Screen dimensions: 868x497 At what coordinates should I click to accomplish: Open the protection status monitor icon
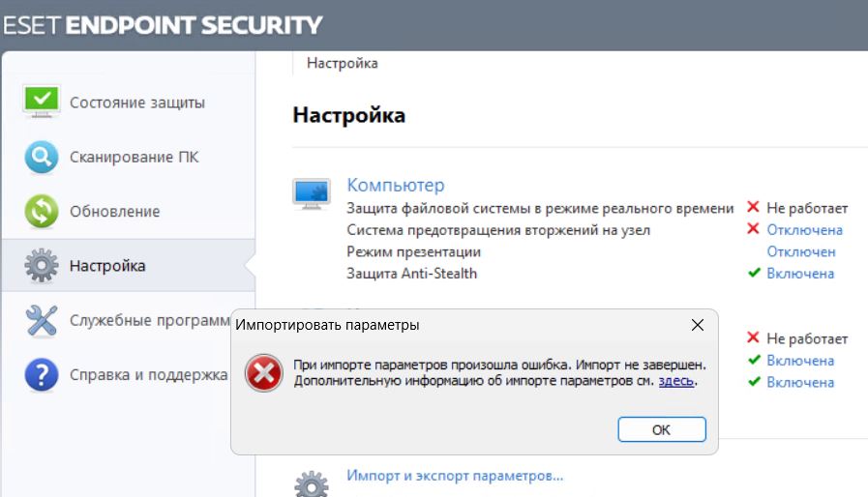pyautogui.click(x=42, y=102)
